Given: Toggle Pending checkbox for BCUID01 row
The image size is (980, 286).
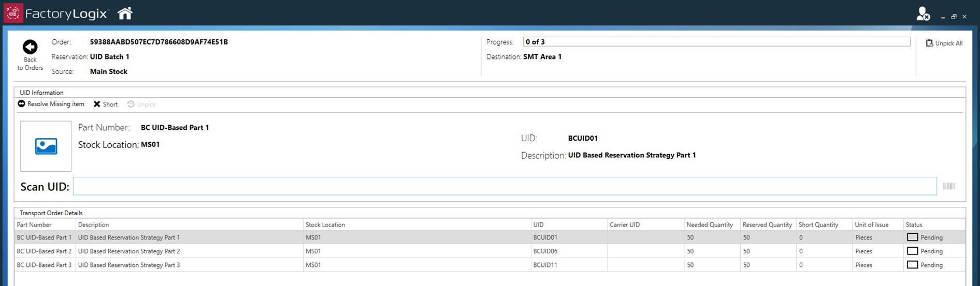Looking at the screenshot, I should coord(912,237).
